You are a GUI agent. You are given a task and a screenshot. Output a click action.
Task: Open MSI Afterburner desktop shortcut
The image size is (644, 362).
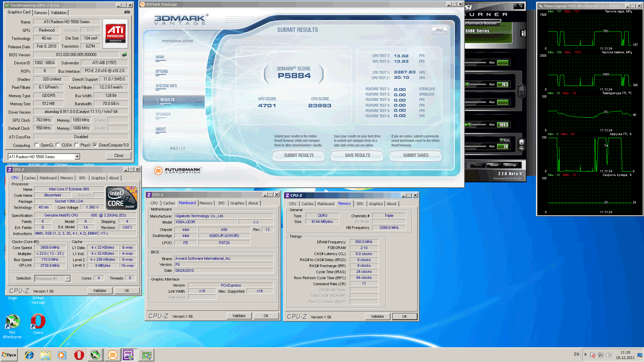tap(12, 326)
